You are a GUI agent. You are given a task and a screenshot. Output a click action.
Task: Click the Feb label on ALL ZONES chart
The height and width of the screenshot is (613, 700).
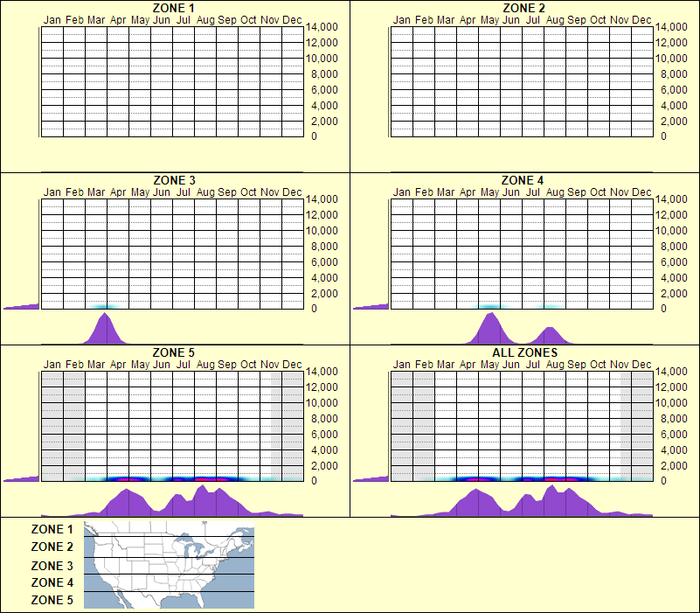tap(424, 365)
